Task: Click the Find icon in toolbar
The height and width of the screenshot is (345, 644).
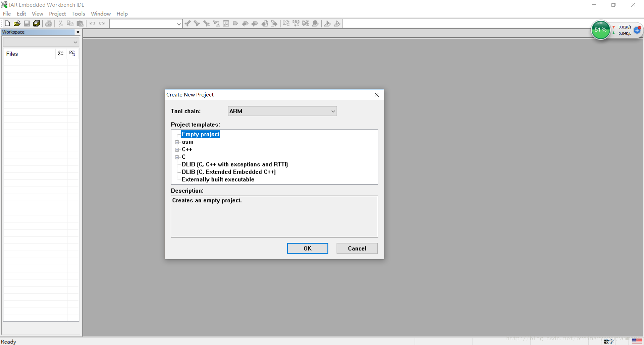Action: pos(207,23)
